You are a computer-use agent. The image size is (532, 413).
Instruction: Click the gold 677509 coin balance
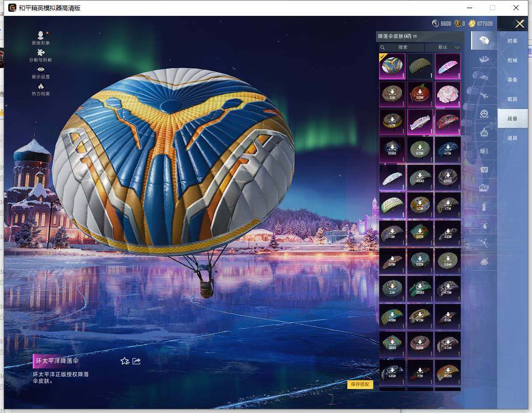point(480,24)
